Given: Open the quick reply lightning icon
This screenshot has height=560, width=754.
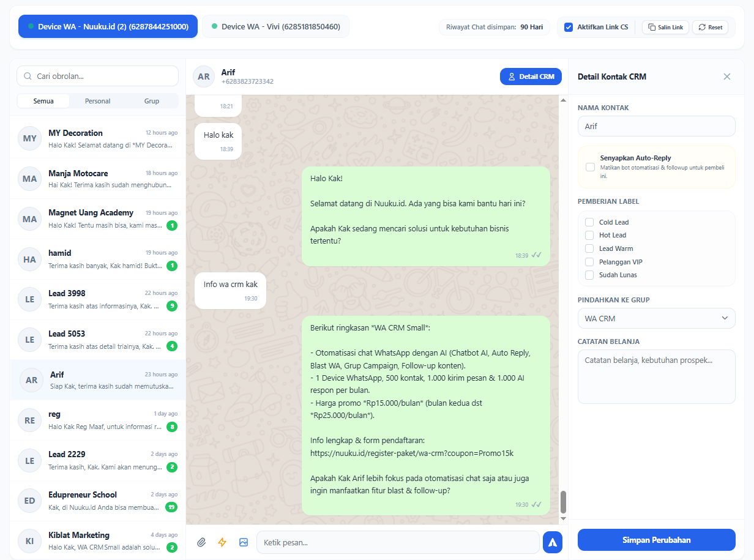Looking at the screenshot, I should (x=222, y=542).
